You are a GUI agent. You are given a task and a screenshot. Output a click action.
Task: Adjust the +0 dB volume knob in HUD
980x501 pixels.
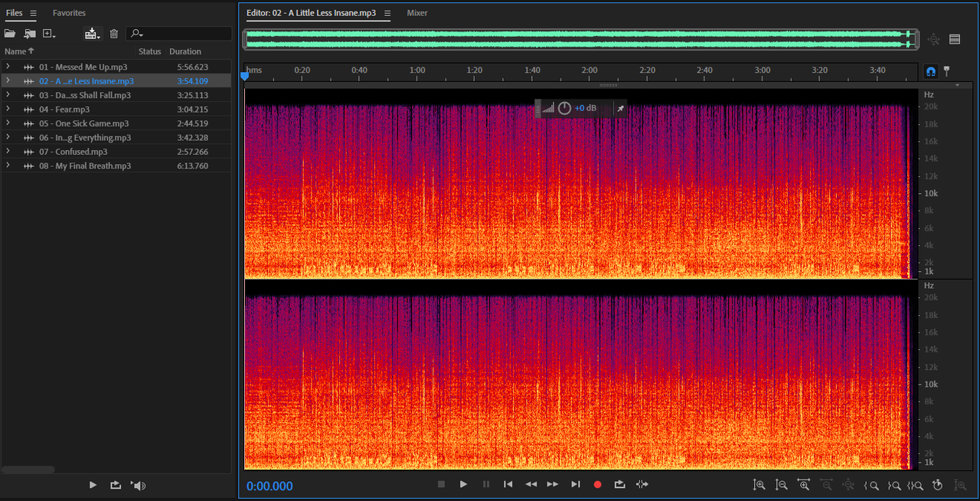click(564, 108)
